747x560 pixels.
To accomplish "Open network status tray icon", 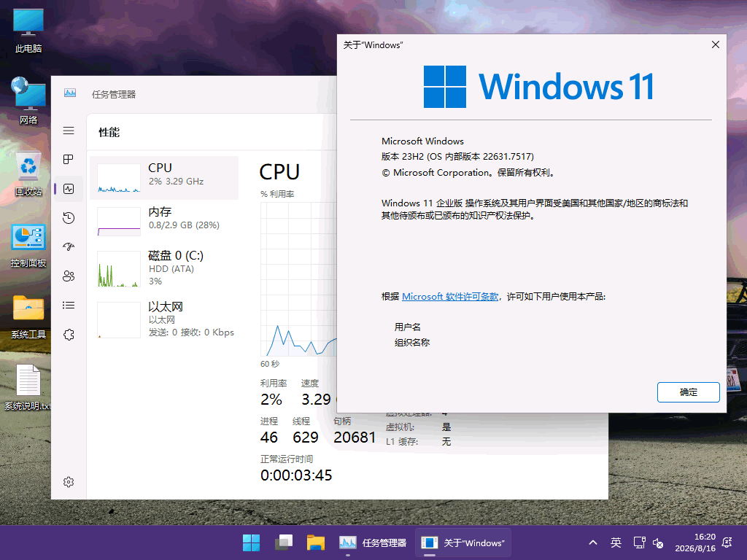I will click(x=639, y=542).
